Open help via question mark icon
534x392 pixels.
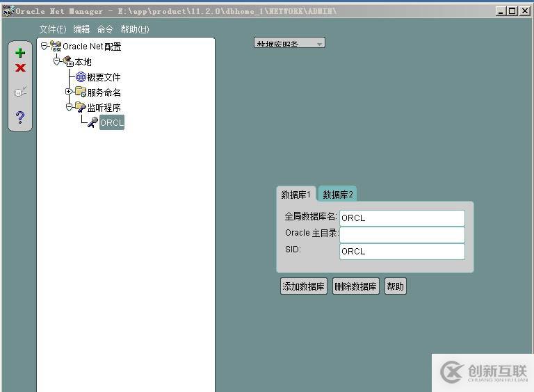point(20,117)
